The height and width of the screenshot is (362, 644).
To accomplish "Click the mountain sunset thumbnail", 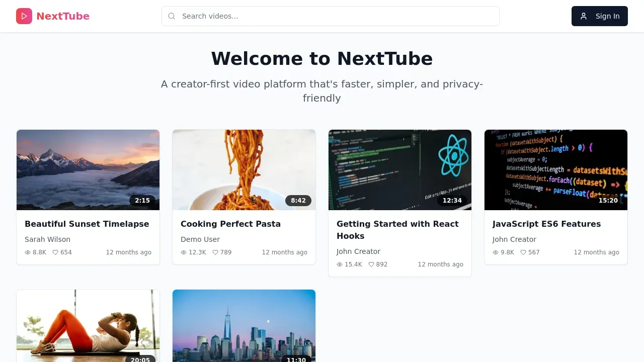I will coord(88,169).
